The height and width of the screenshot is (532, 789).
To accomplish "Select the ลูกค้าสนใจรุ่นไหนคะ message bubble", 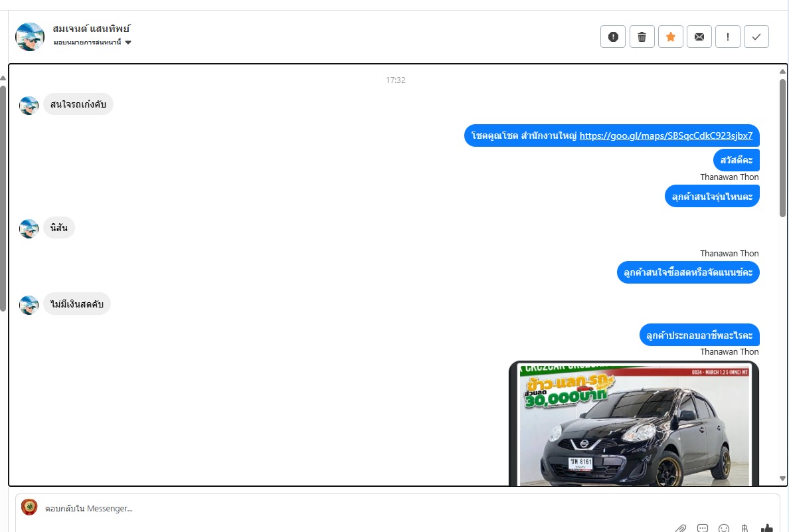I will [712, 197].
